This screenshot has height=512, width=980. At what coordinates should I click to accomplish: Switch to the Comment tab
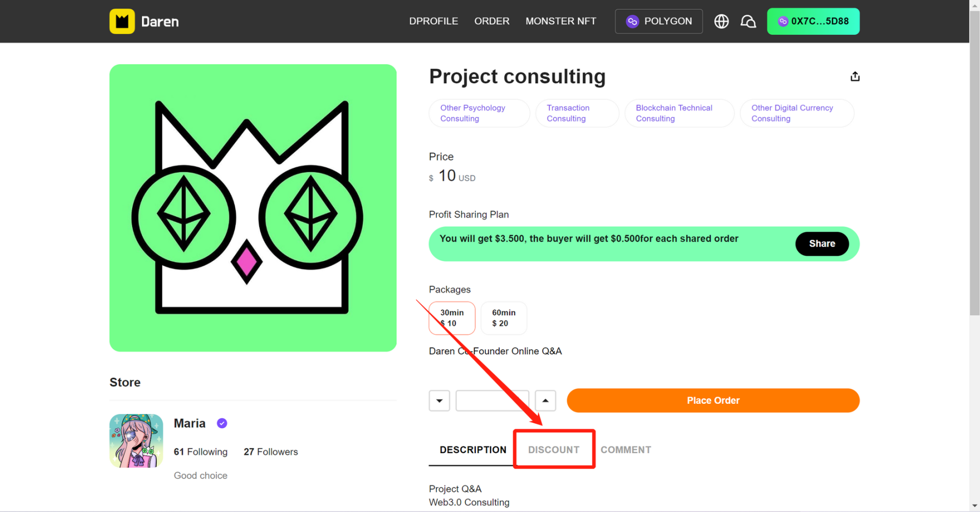pyautogui.click(x=626, y=449)
